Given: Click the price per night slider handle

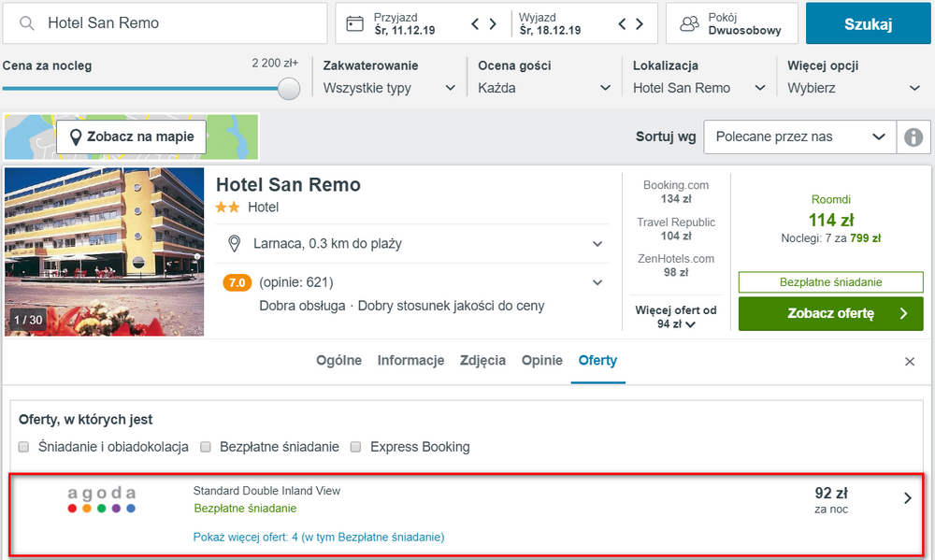Looking at the screenshot, I should (289, 88).
